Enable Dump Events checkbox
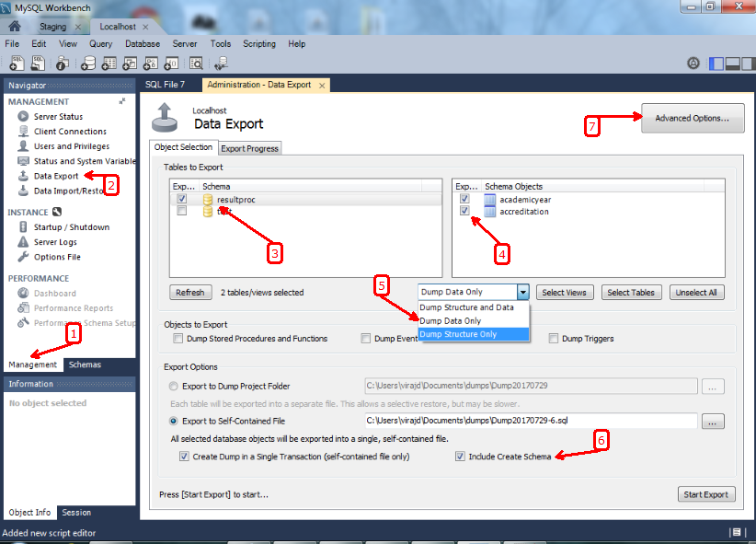 tap(366, 339)
